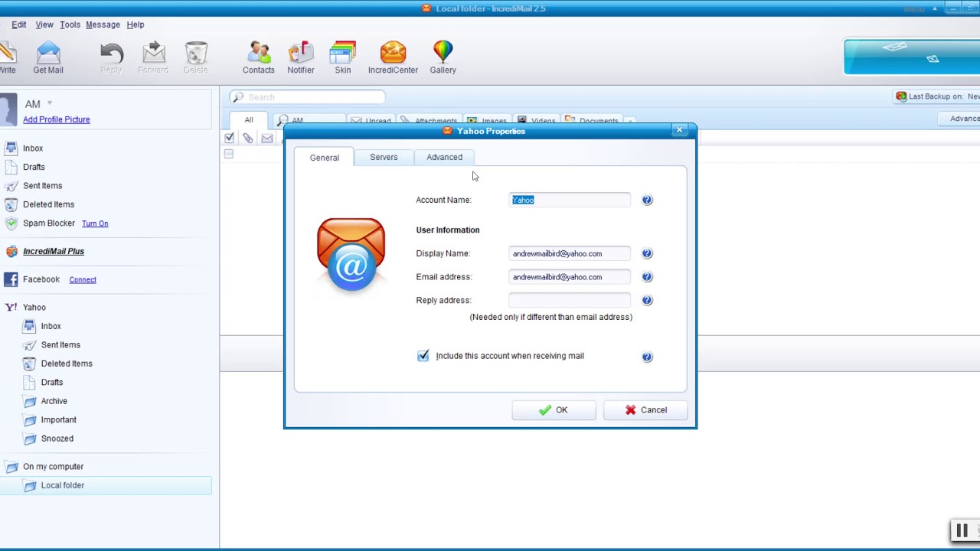Screen dimensions: 980x551
Task: Open the main Sent Items folder
Action: [x=43, y=186]
